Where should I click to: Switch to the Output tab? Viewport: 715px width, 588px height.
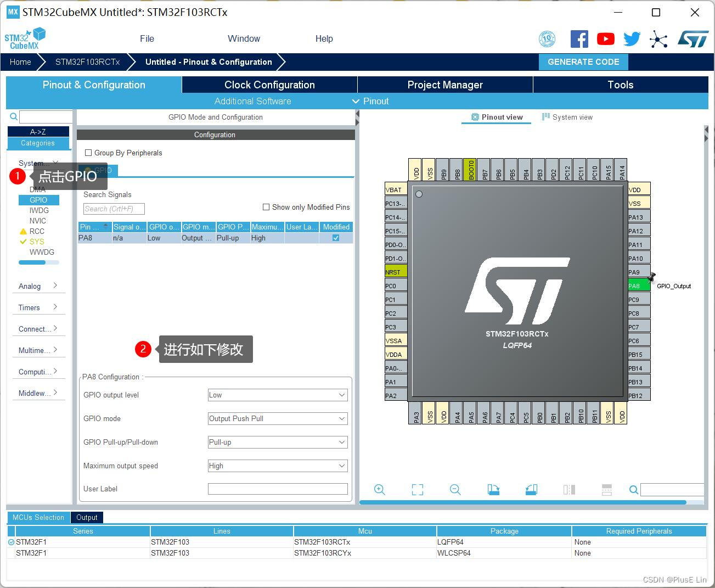(x=87, y=517)
